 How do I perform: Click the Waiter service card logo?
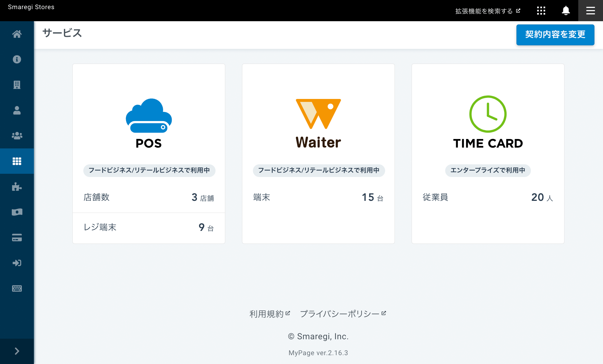pyautogui.click(x=318, y=123)
